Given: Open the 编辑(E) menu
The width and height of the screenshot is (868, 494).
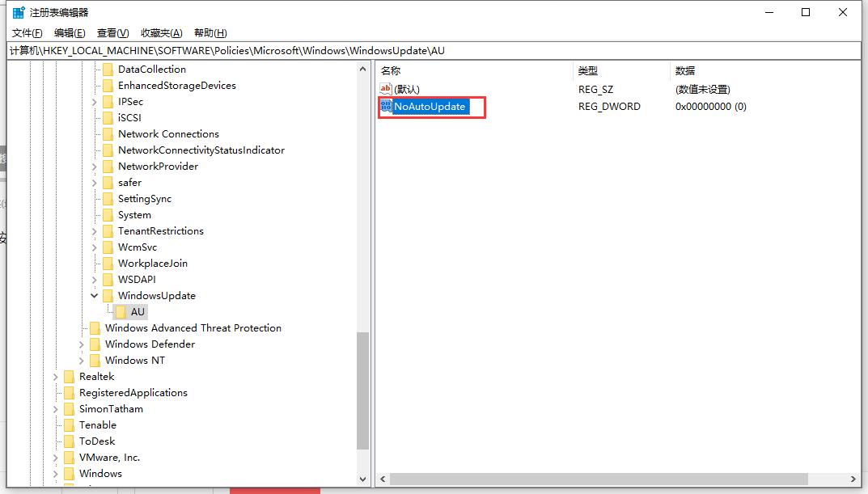Looking at the screenshot, I should click(70, 33).
